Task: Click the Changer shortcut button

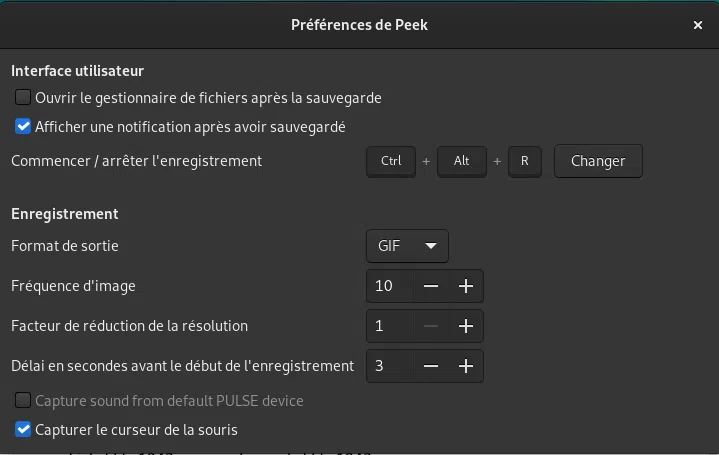Action: coord(598,161)
